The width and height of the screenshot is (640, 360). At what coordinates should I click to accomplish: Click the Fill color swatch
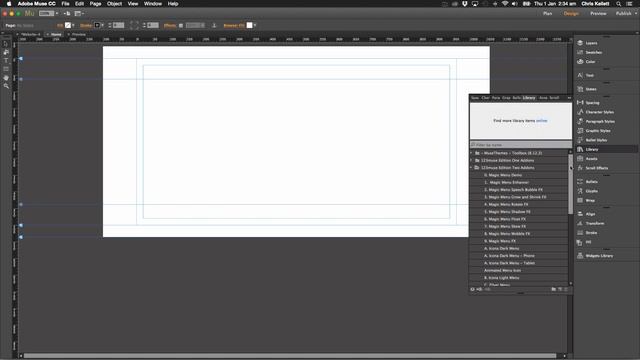pyautogui.click(x=68, y=25)
